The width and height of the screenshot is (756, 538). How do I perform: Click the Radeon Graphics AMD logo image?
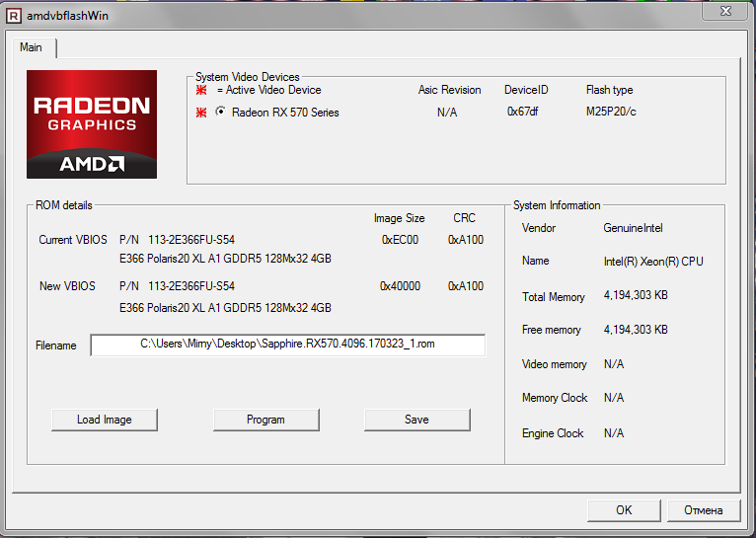tap(92, 124)
